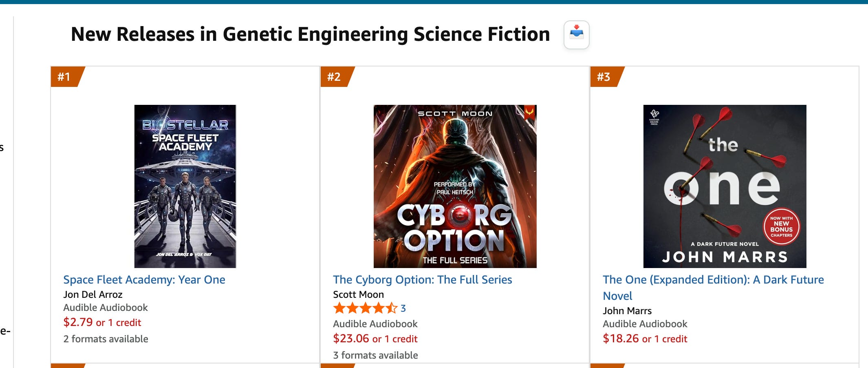868x368 pixels.
Task: Click the Space Fleet Academy: Year One title
Action: [x=144, y=280]
